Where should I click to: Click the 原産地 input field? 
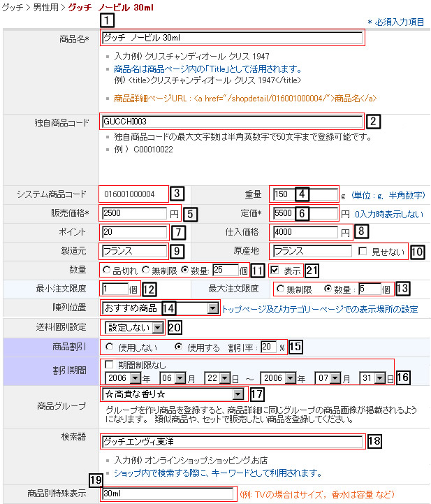tap(312, 251)
